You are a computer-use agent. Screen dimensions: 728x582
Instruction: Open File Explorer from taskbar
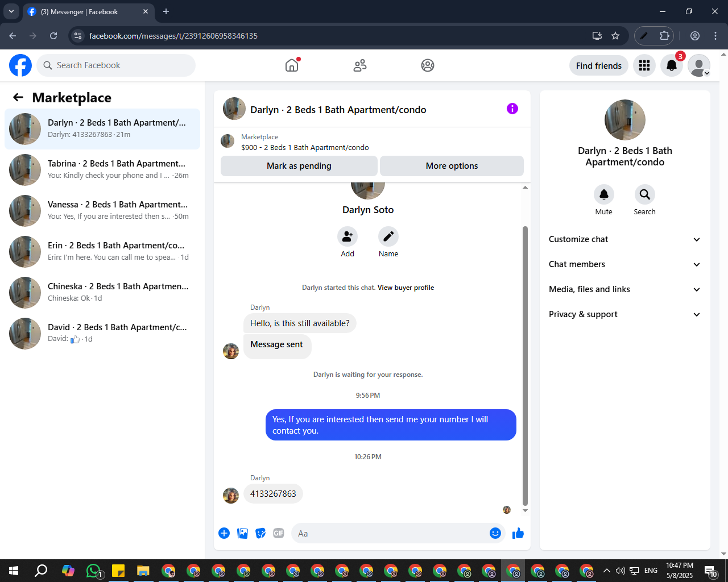click(x=143, y=571)
